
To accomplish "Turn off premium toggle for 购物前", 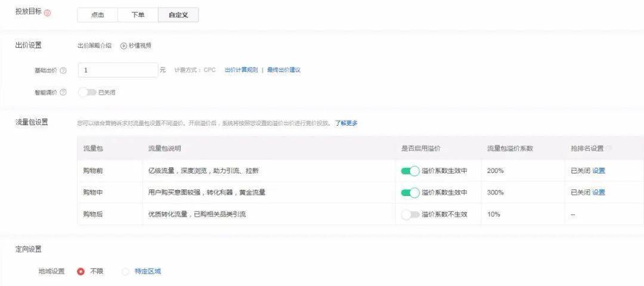I will click(x=410, y=171).
